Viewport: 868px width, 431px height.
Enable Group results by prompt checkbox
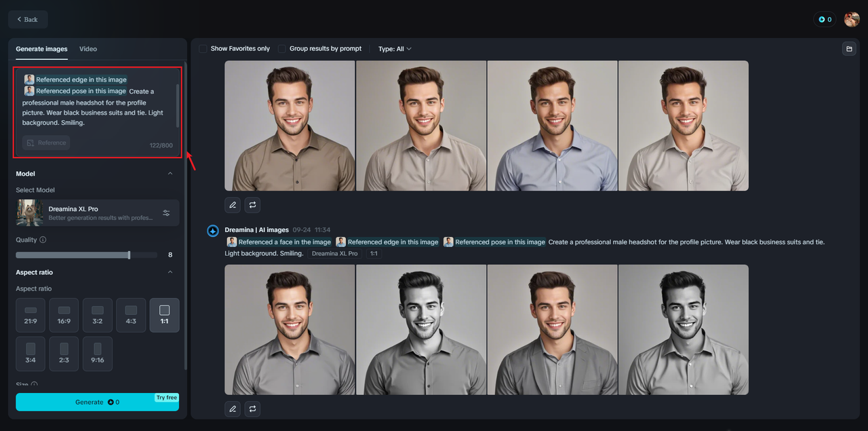[281, 49]
